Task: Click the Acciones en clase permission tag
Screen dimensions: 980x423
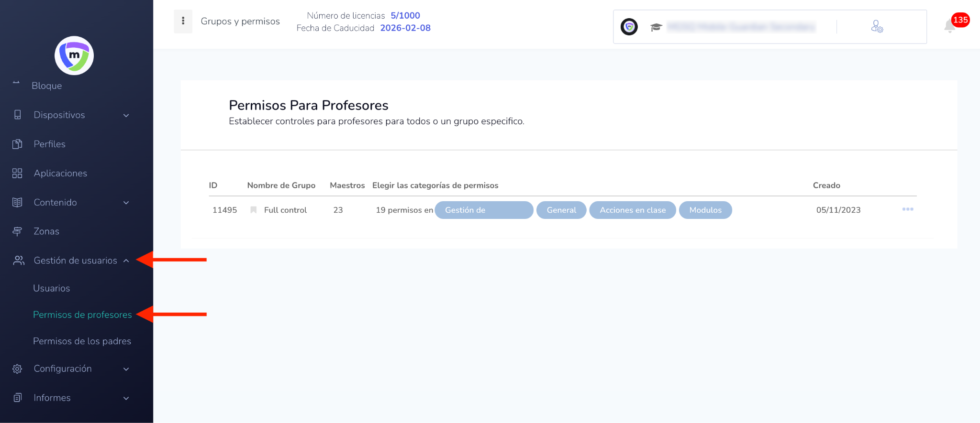Action: pos(632,210)
